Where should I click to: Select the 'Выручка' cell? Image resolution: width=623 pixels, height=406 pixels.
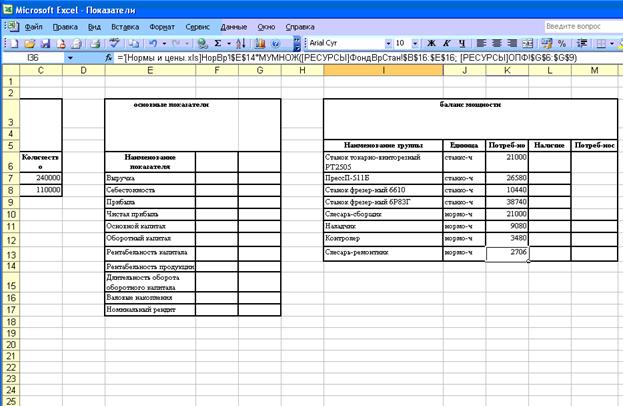pos(150,178)
